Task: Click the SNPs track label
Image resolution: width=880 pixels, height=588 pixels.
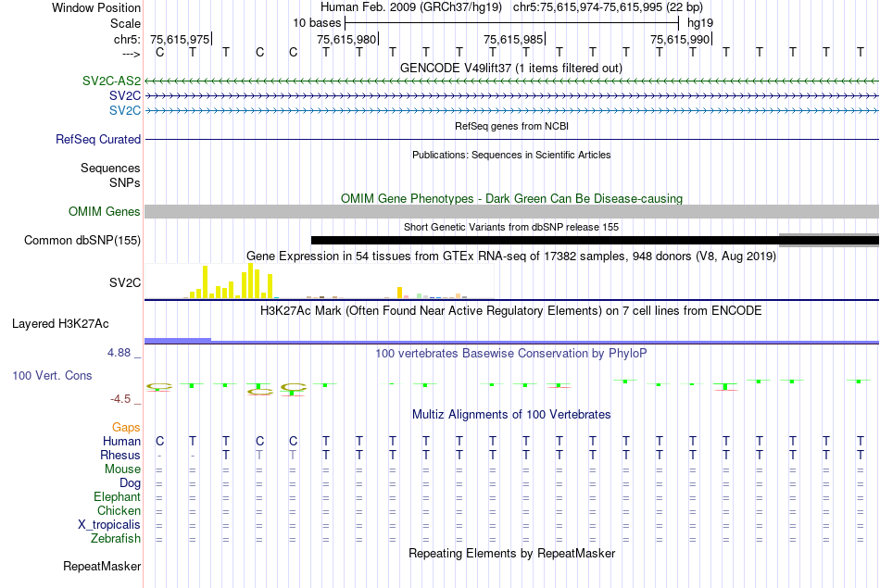Action: 125,182
